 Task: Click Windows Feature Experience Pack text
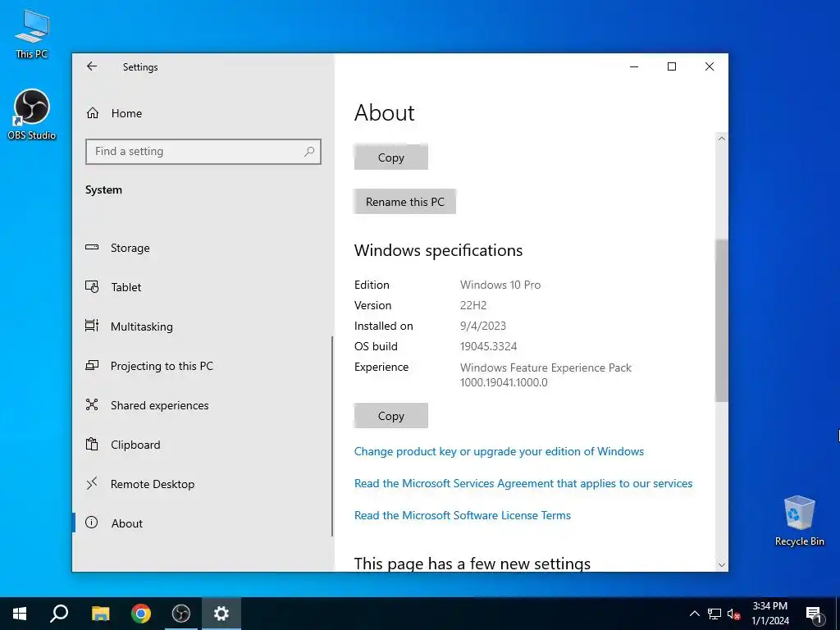pos(546,367)
